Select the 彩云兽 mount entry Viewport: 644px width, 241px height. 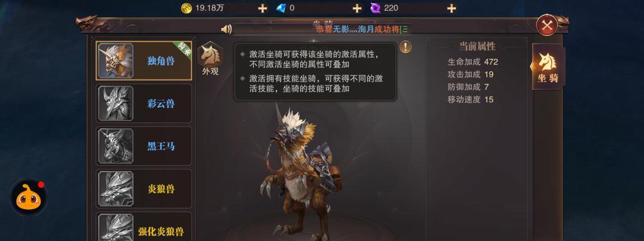click(144, 104)
